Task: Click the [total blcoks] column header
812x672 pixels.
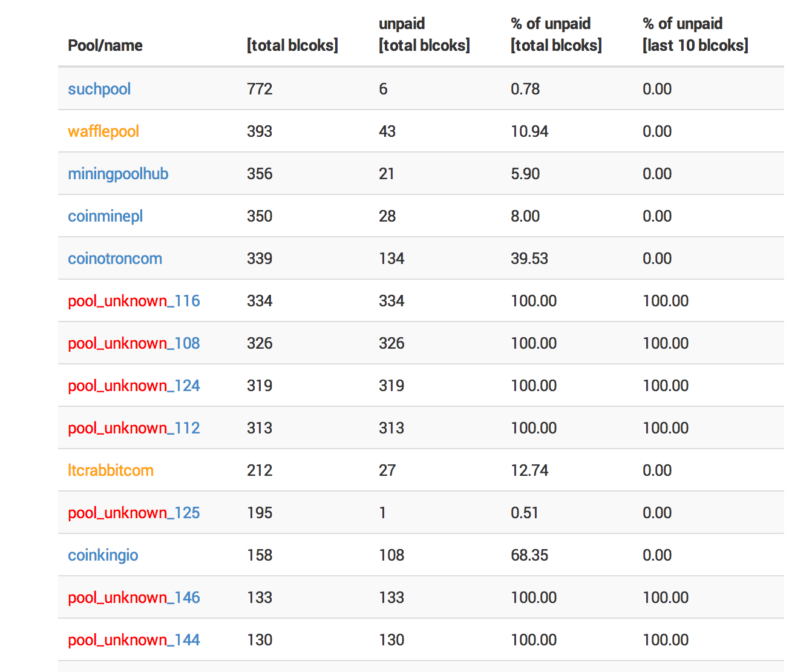Action: click(x=292, y=45)
